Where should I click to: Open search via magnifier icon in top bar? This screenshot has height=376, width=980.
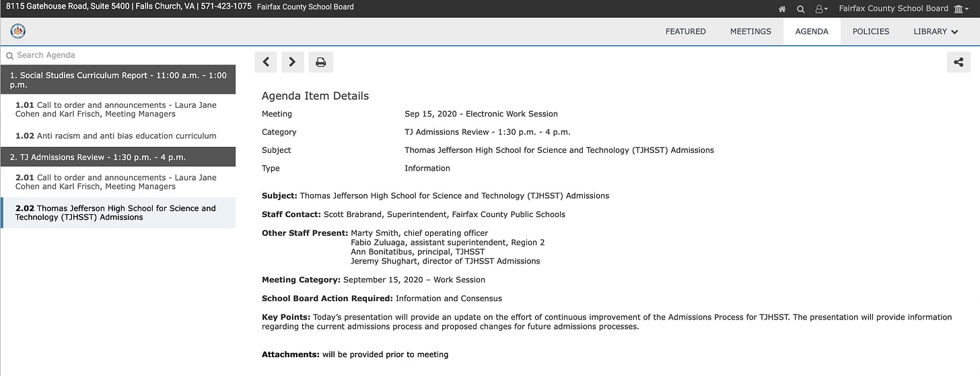(800, 9)
